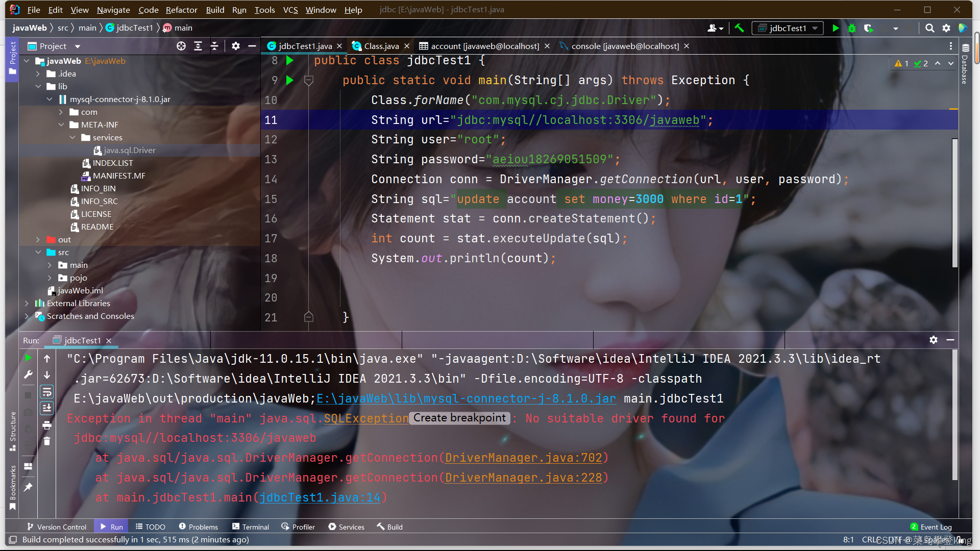Screen dimensions: 980x551
Task: Click the print icon in the Run console
Action: click(47, 425)
